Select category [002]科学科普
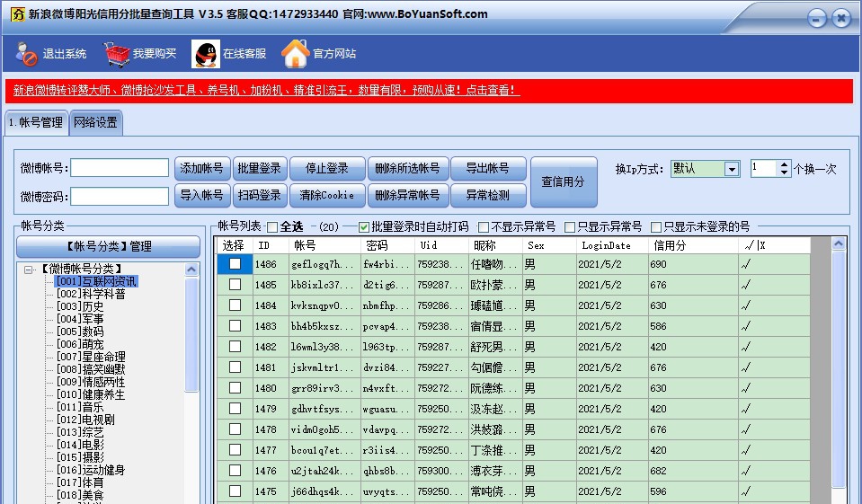This screenshot has width=862, height=504. point(91,294)
